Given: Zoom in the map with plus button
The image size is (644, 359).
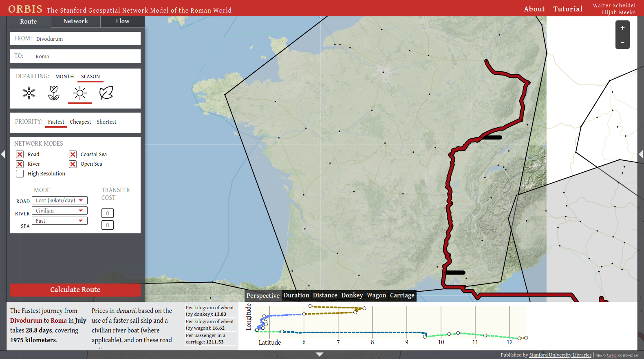Looking at the screenshot, I should click(x=622, y=28).
